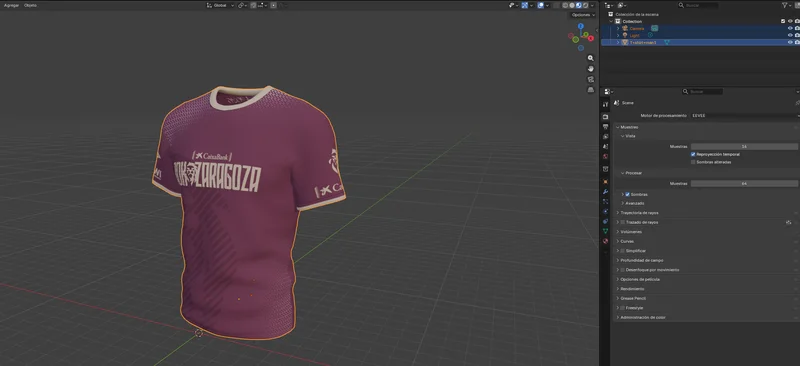Toggle snapping magnet icon in header
This screenshot has width=800, height=366.
point(253,5)
